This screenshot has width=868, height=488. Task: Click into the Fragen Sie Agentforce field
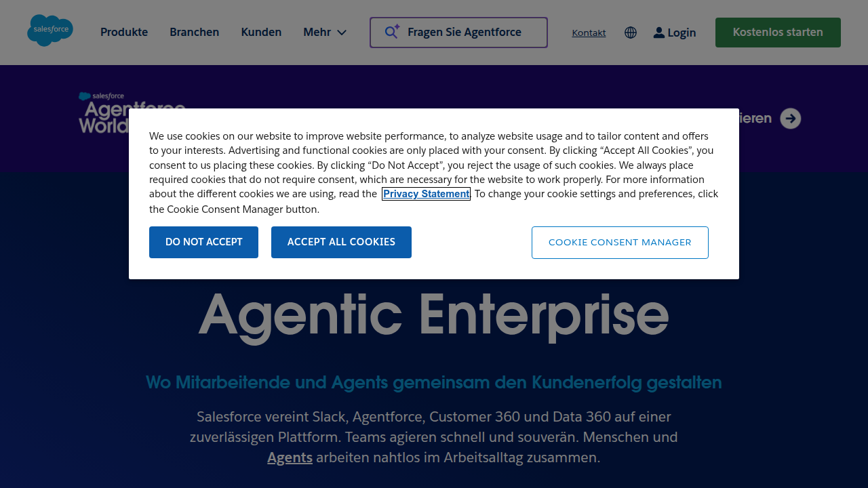(458, 33)
